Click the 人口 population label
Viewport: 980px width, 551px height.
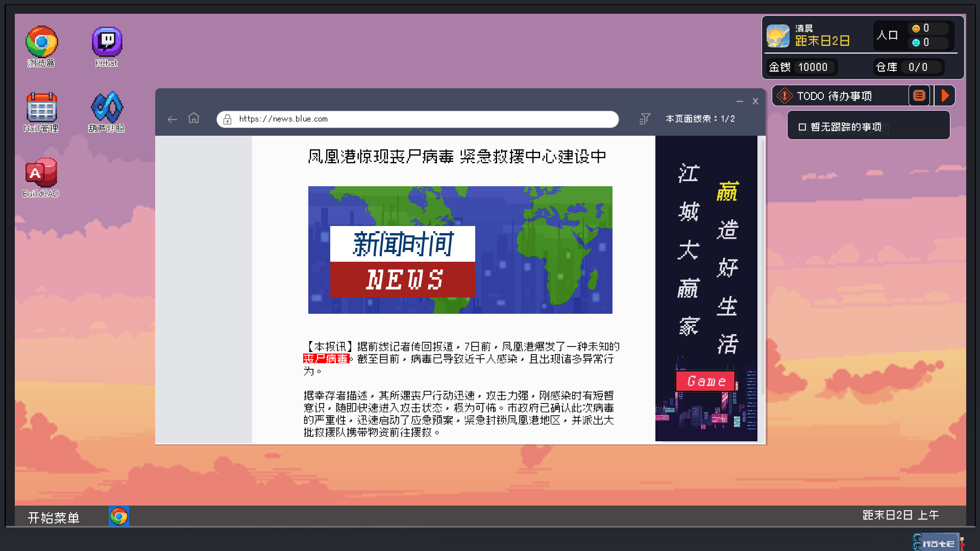tap(887, 35)
